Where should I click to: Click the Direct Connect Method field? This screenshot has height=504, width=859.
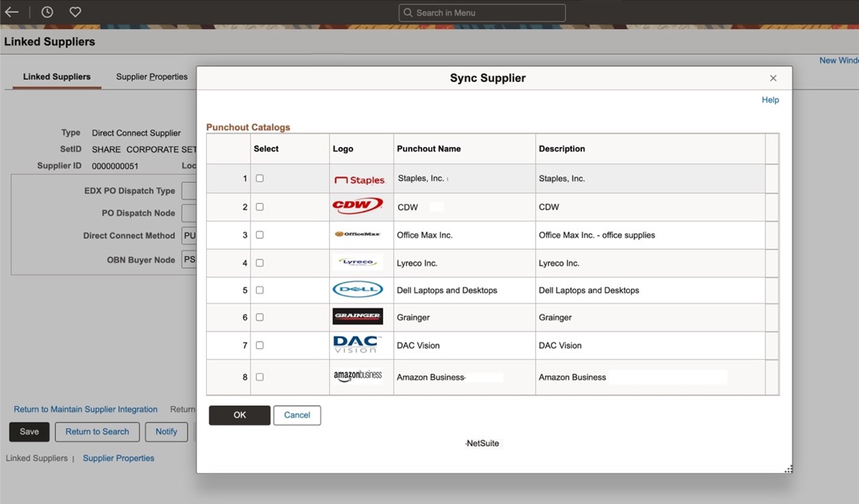[x=189, y=236]
